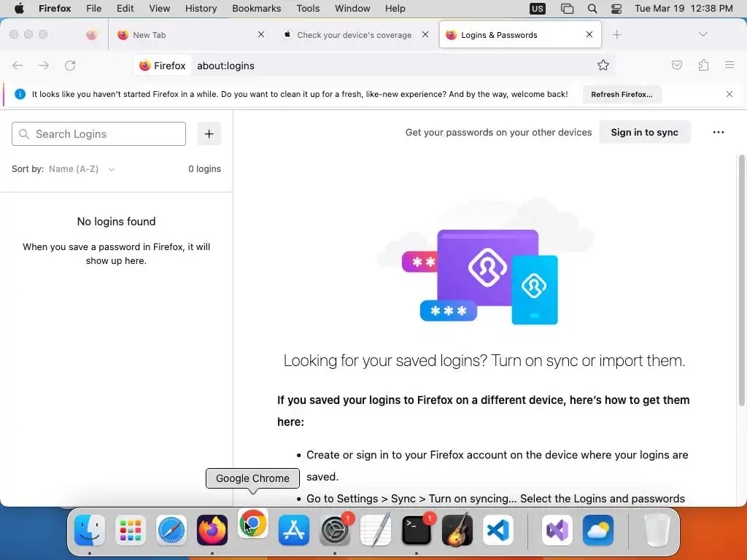Screen dimensions: 747x560
Task: Click the info icon in notification bar
Action: pos(20,94)
